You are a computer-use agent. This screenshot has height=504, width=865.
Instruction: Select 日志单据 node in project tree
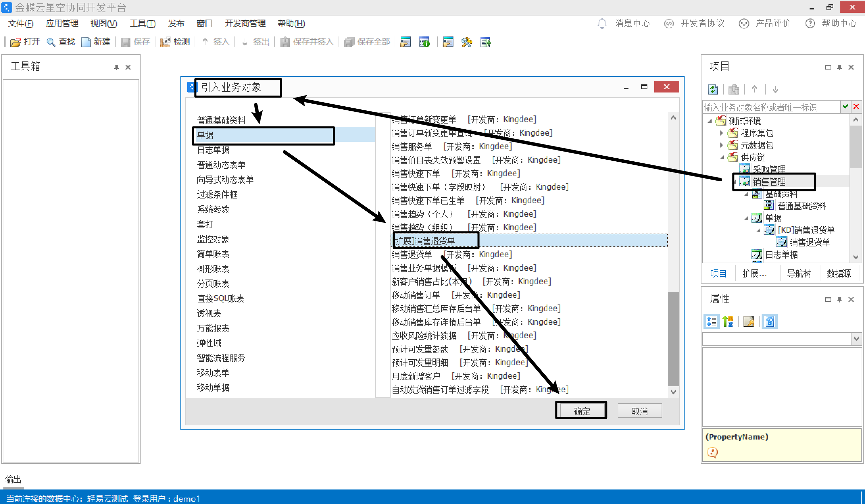click(781, 255)
